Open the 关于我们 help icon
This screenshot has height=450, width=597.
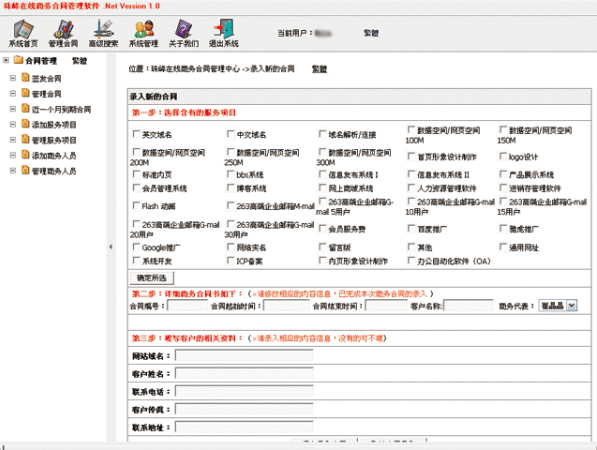tap(184, 29)
